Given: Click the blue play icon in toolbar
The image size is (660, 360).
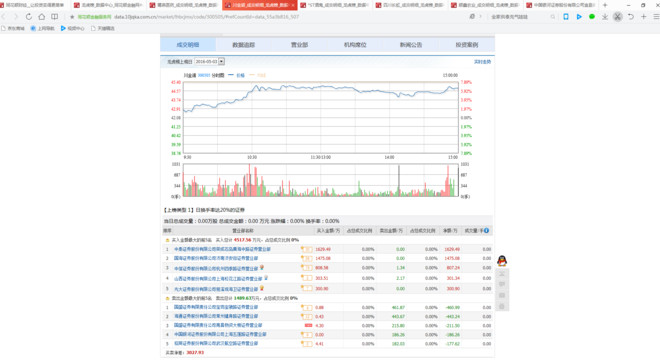Looking at the screenshot, I should coord(579,17).
